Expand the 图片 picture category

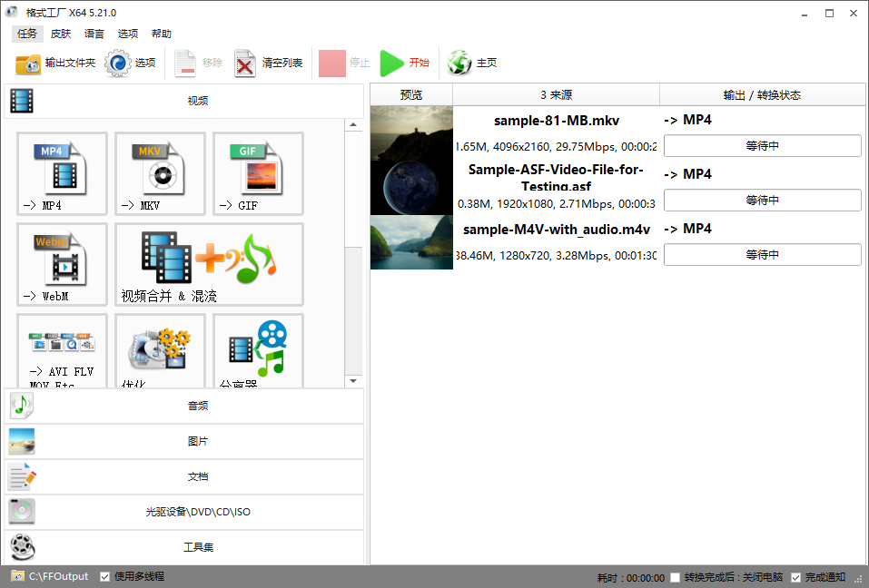point(184,441)
